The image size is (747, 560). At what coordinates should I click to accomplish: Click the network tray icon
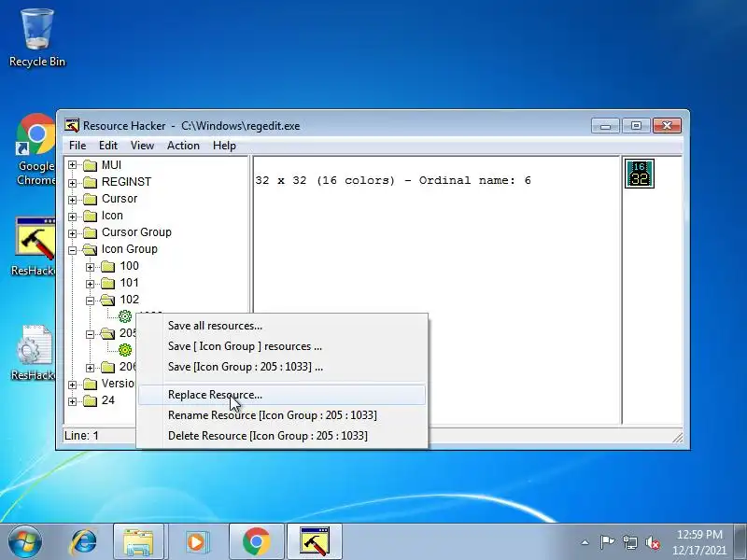(629, 542)
